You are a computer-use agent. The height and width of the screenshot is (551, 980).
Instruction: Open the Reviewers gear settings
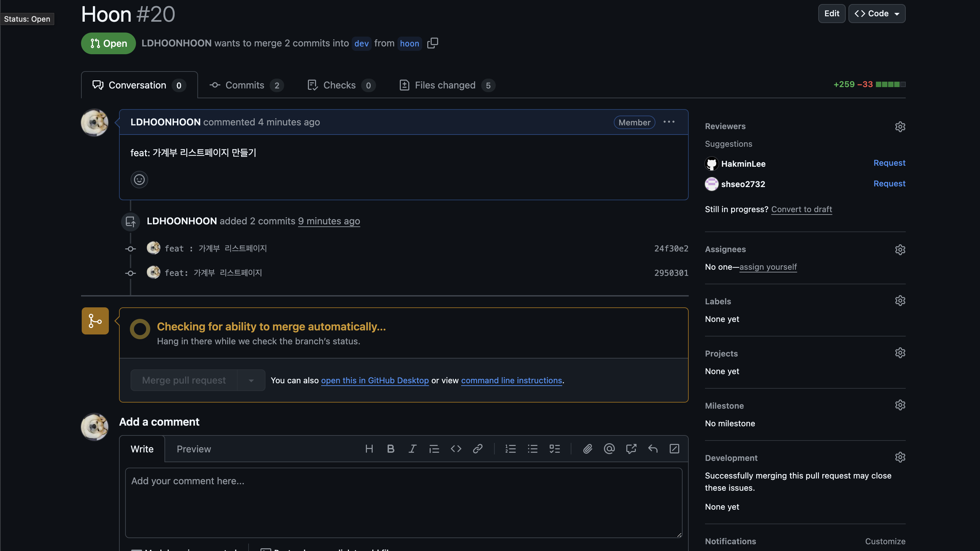[x=900, y=127]
